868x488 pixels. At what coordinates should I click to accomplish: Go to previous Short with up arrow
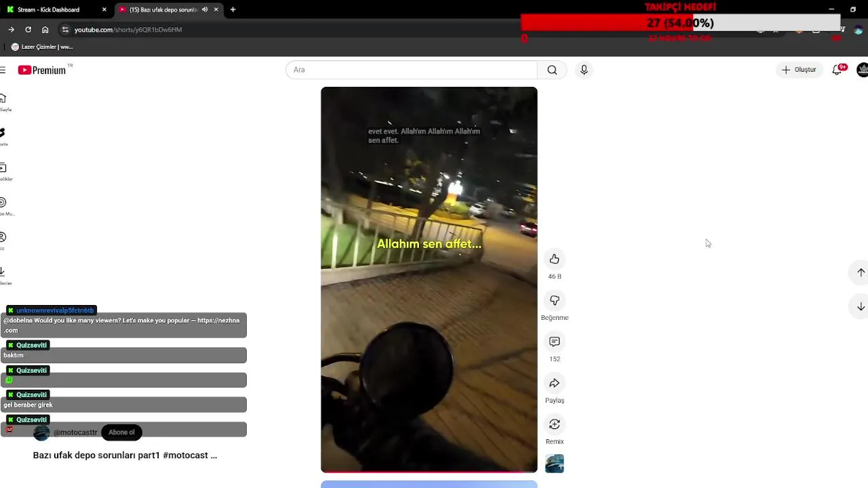pos(861,272)
